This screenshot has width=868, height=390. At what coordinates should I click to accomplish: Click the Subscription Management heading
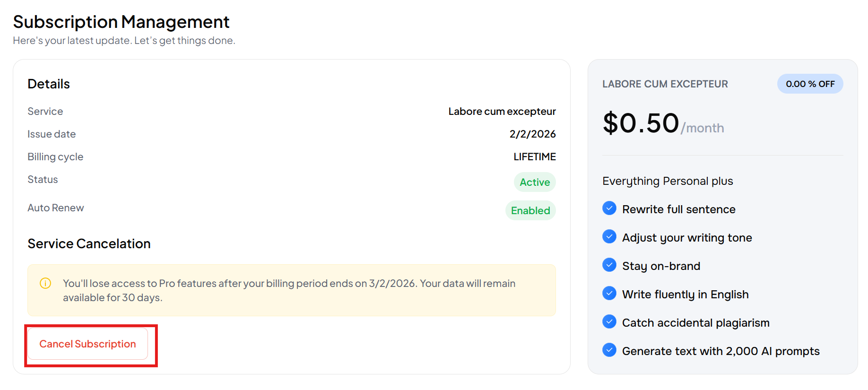click(121, 22)
